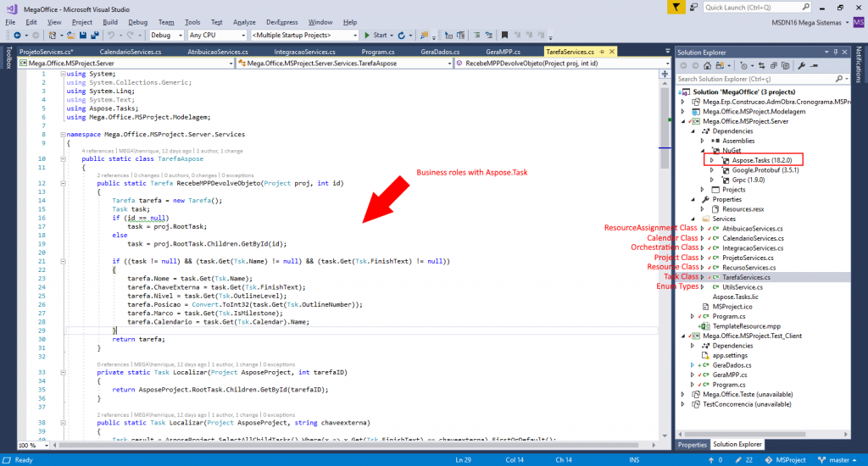Image resolution: width=868 pixels, height=466 pixels.
Task: Click the Undo arrow in toolbar
Action: coord(111,36)
